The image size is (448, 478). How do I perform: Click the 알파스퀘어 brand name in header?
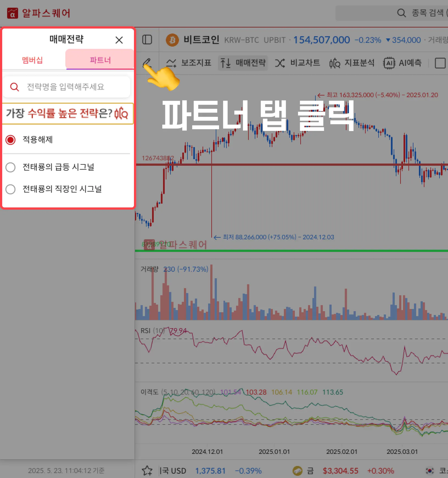[46, 13]
